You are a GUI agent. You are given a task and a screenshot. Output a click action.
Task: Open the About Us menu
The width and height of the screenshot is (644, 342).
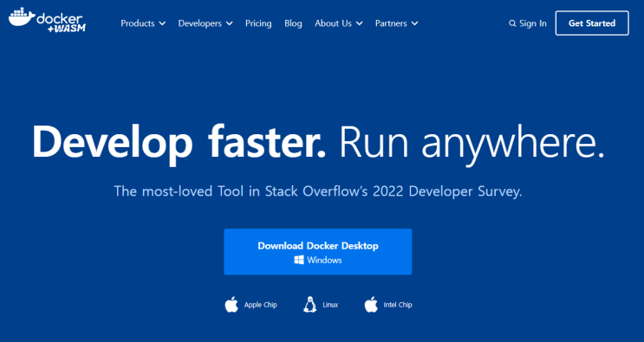tap(339, 23)
